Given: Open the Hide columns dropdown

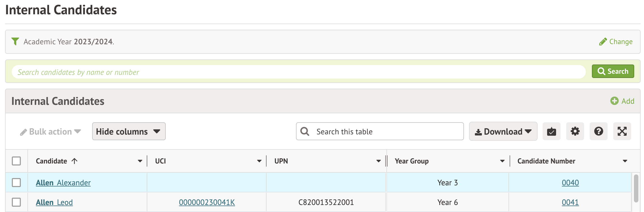Looking at the screenshot, I should [129, 131].
